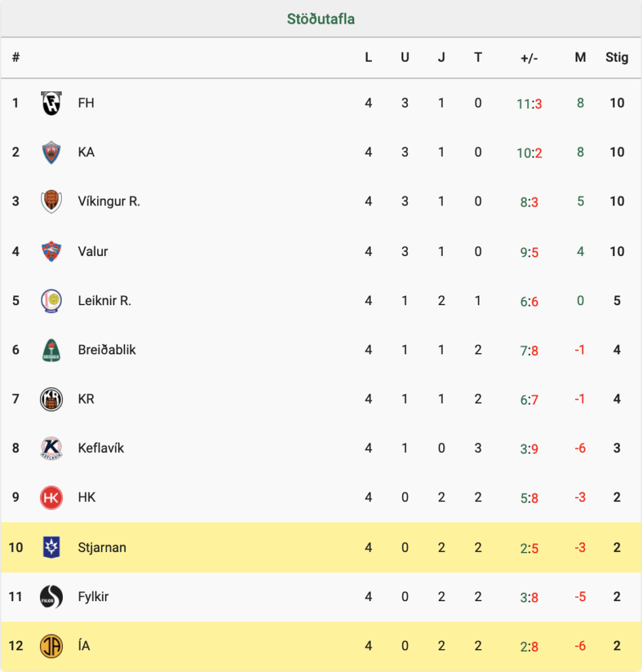Open the Víkingur R. crest icon
The width and height of the screenshot is (642, 672).
tap(51, 201)
